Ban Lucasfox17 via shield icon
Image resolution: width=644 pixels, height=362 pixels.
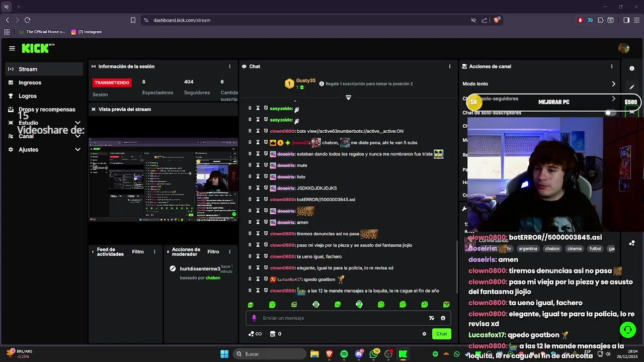click(266, 279)
